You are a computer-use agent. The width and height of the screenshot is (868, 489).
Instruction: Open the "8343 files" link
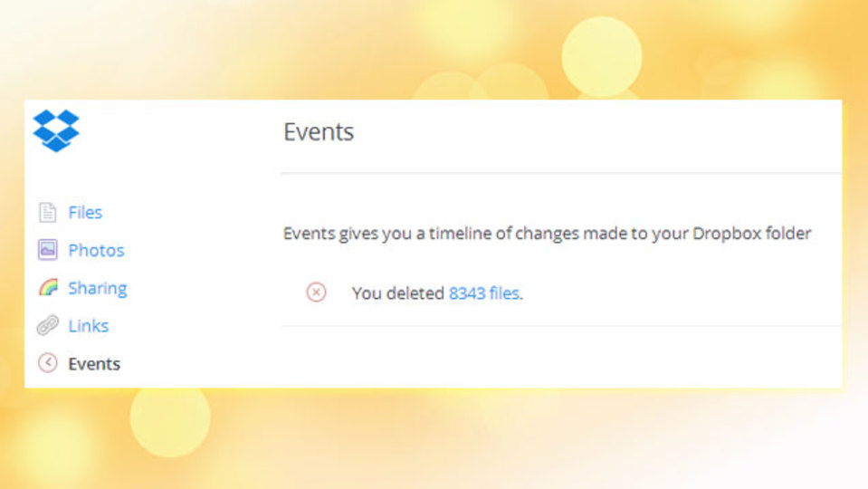[x=484, y=293]
